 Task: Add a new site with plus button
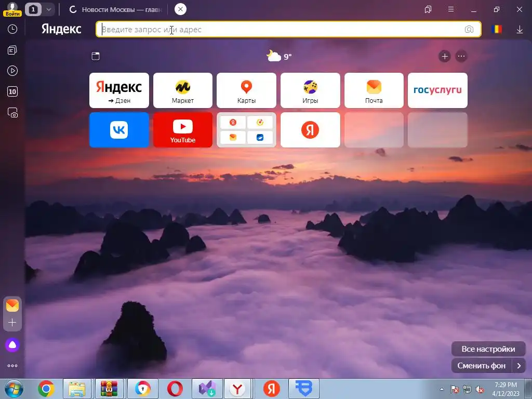tap(445, 56)
